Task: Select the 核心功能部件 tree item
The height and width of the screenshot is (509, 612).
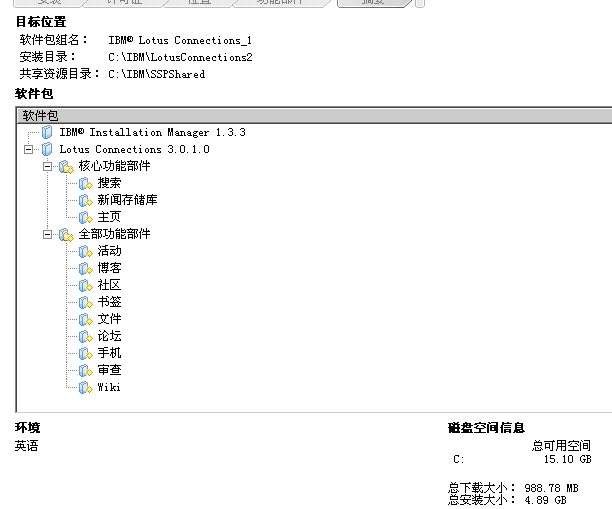Action: point(114,166)
